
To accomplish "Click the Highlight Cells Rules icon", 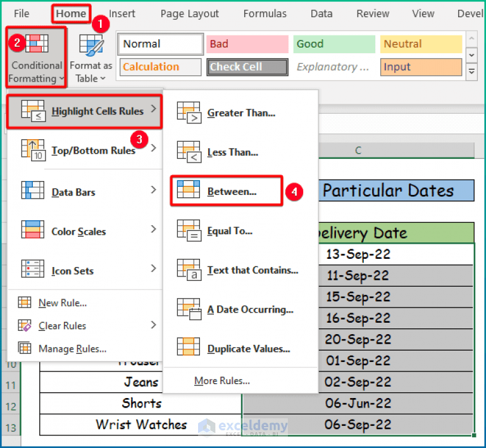I will [x=34, y=111].
